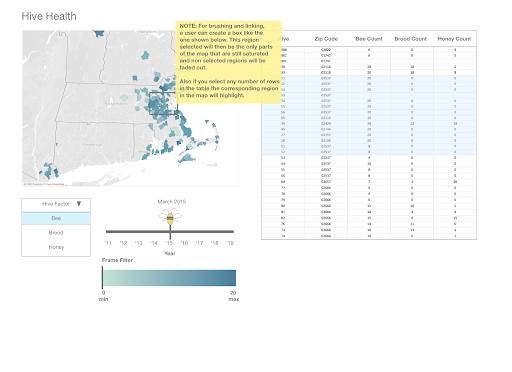Click the March 2015 date label
Viewport: 512px width, 372px height.
(x=172, y=202)
